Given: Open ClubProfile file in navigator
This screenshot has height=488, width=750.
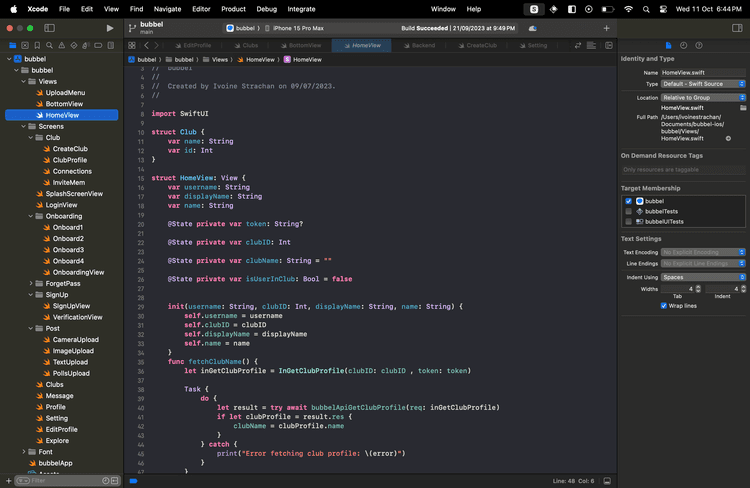Looking at the screenshot, I should 70,160.
